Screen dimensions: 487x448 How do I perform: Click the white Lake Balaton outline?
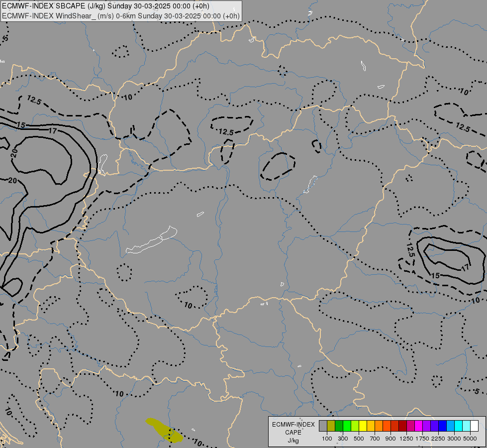(x=152, y=240)
